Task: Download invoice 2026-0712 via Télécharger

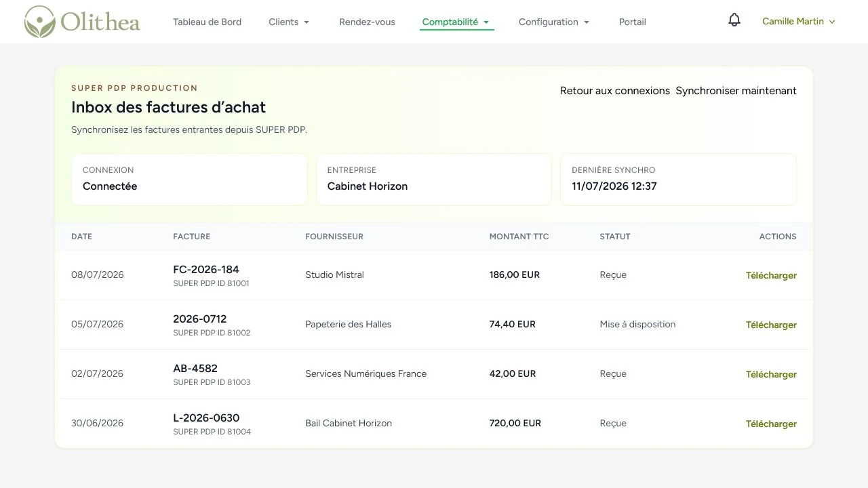Action: [771, 325]
